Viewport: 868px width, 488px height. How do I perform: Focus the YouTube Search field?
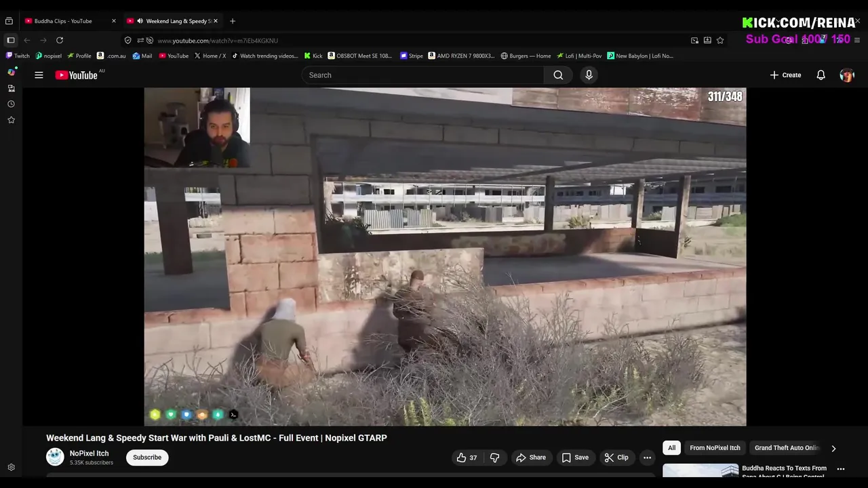423,75
